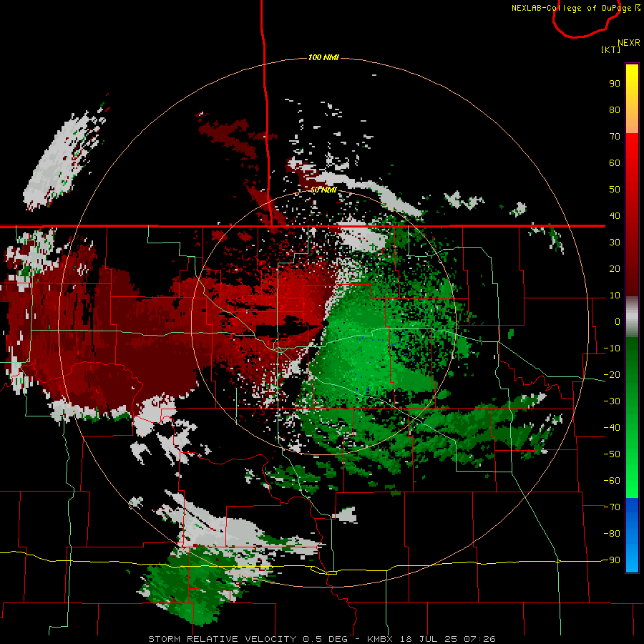This screenshot has width=644, height=644.
Task: Click the 18 JUL 25 07:26 timestamp
Action: [447, 639]
